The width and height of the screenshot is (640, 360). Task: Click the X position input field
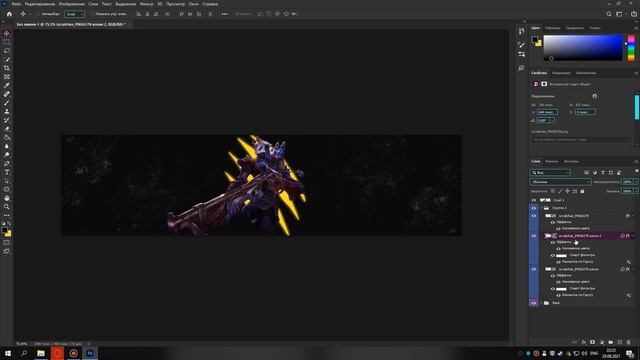[x=547, y=112]
